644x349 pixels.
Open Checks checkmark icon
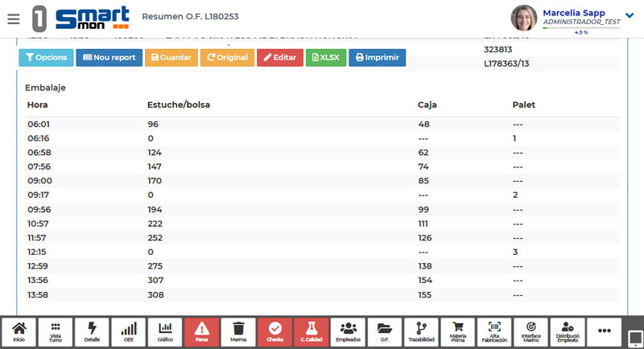(275, 332)
